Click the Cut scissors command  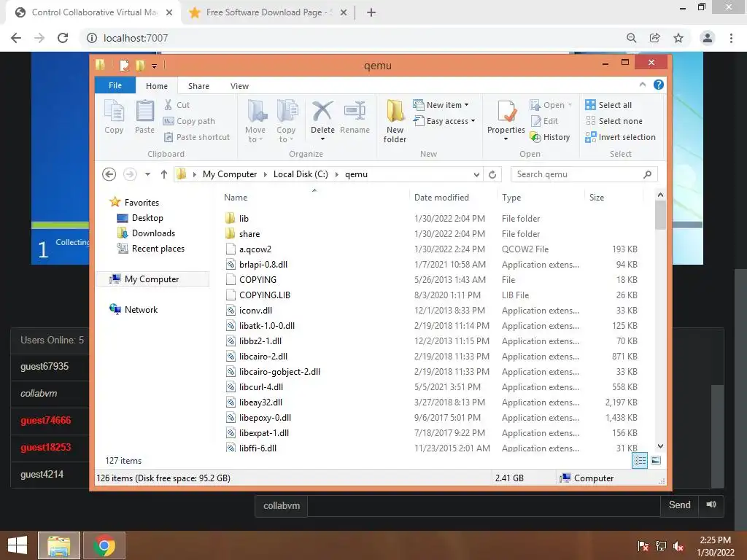point(177,105)
